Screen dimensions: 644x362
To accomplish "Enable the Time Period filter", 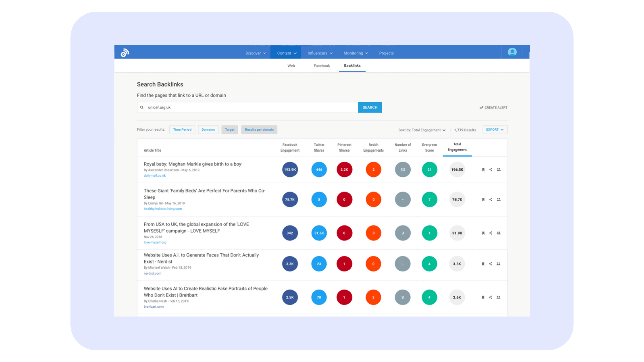I will (182, 129).
